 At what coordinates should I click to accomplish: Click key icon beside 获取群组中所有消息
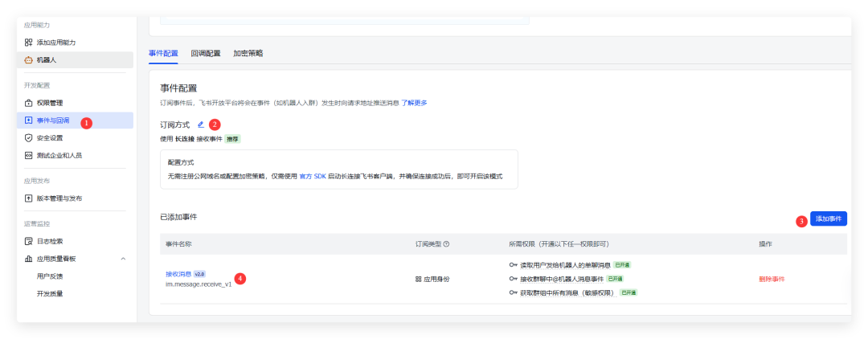click(x=513, y=292)
